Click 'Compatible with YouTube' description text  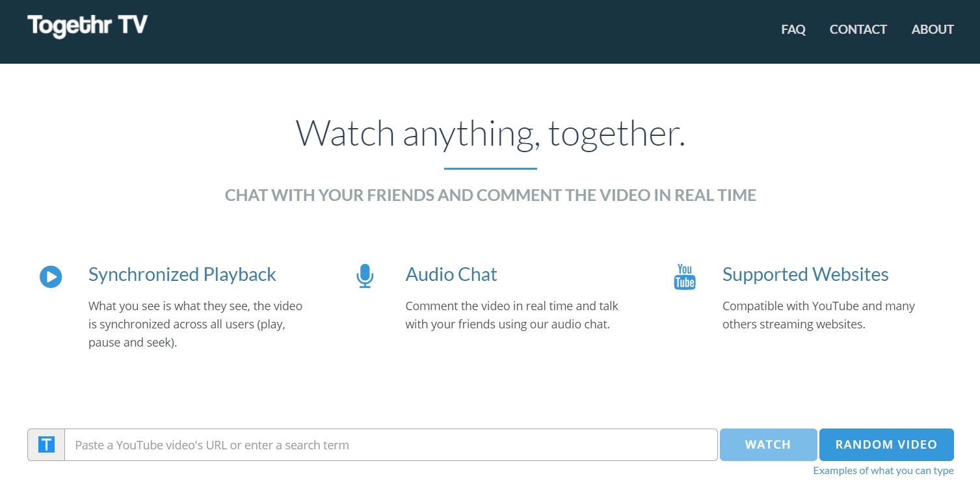coord(819,315)
